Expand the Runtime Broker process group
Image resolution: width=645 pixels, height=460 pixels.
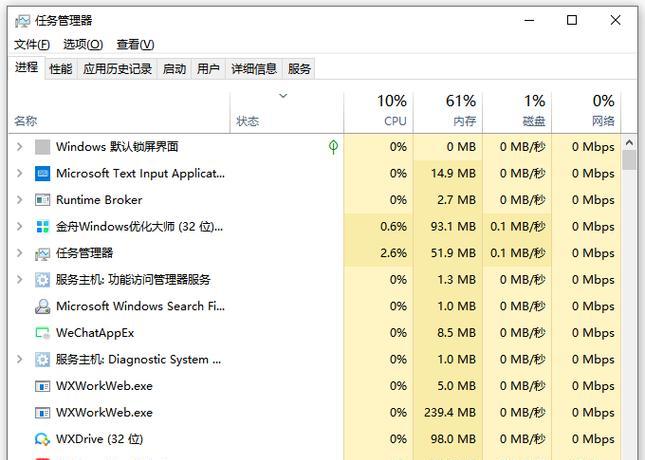coord(19,200)
